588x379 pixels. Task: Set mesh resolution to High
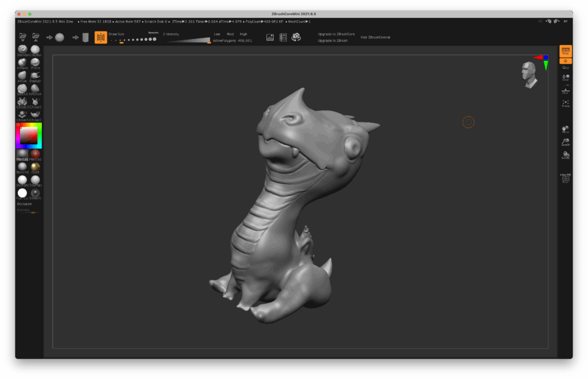(243, 34)
